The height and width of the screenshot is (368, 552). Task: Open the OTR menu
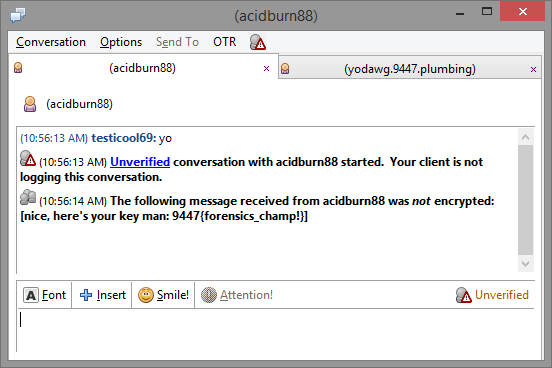(225, 42)
